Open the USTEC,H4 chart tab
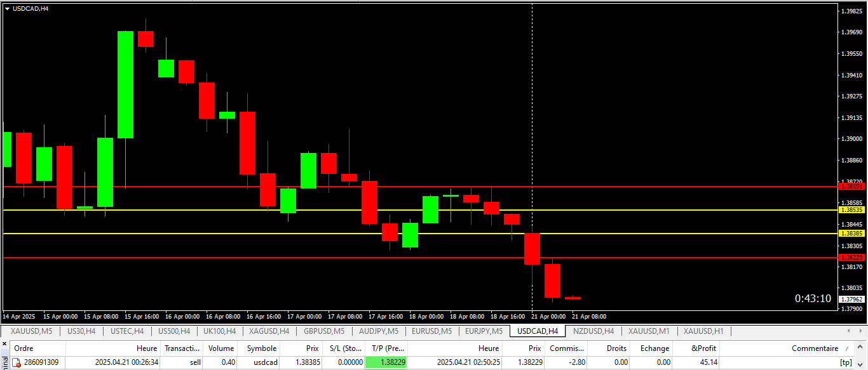The image size is (868, 370). pos(127,331)
